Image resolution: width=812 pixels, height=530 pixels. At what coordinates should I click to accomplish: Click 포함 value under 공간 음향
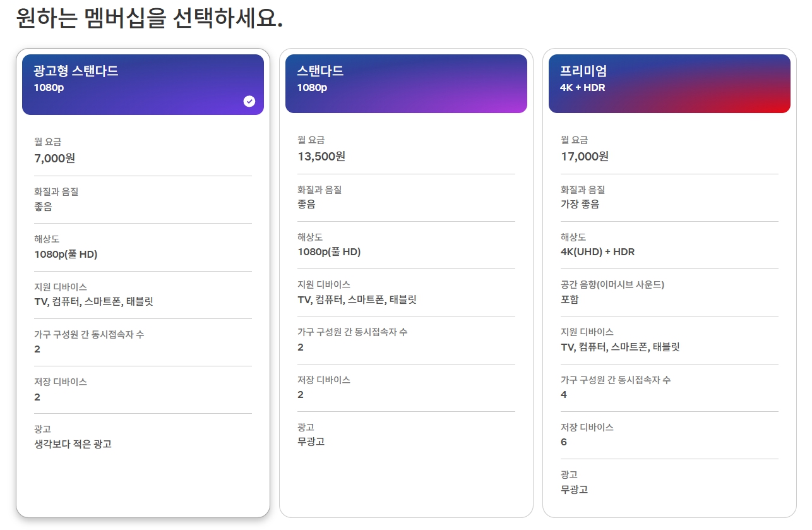(x=570, y=299)
